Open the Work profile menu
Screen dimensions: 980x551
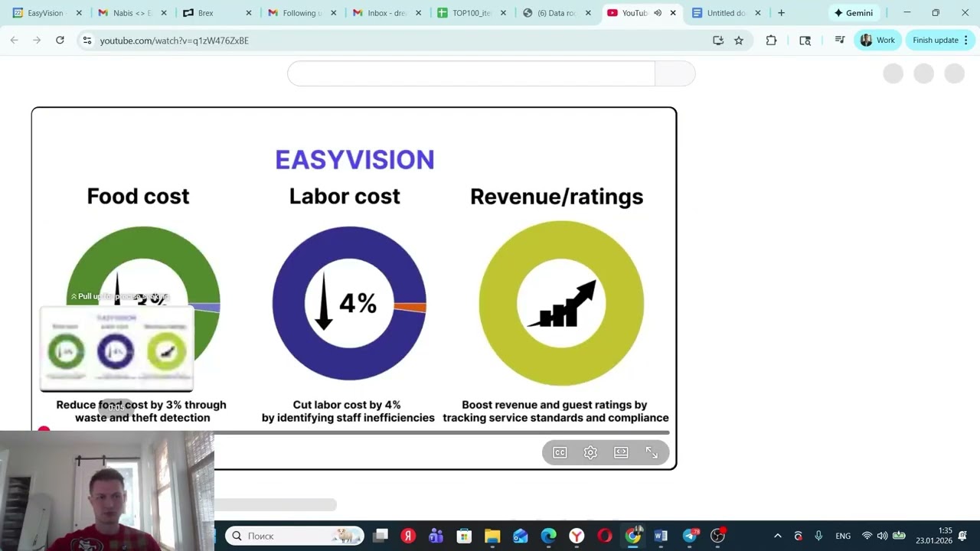click(877, 41)
